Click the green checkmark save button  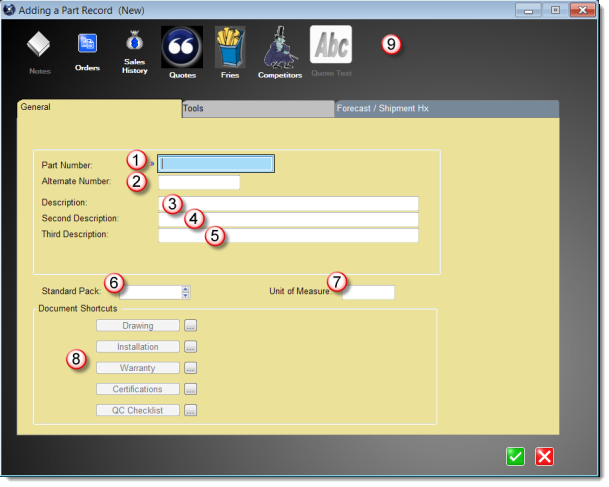point(515,457)
